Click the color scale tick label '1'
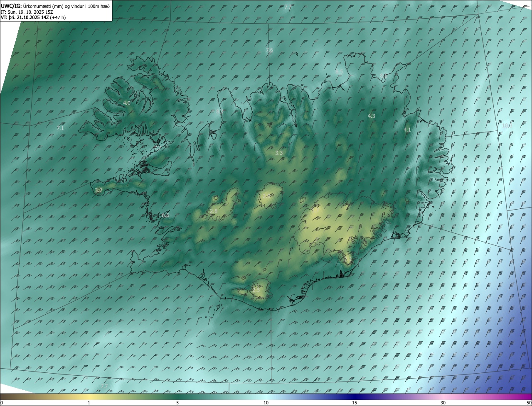 click(x=89, y=403)
